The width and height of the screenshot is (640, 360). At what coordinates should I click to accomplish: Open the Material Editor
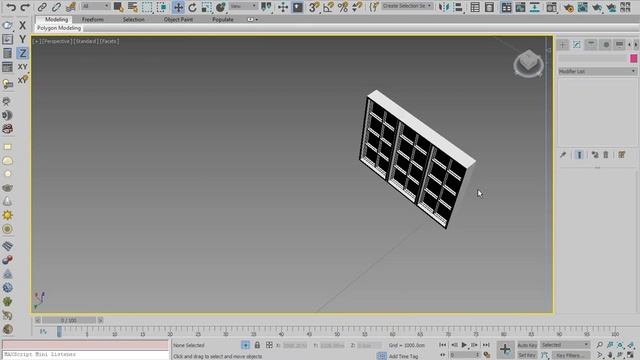(x=551, y=7)
